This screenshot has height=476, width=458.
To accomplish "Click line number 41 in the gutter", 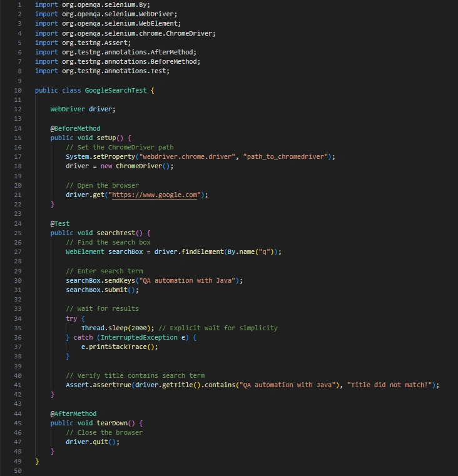I will 18,385.
